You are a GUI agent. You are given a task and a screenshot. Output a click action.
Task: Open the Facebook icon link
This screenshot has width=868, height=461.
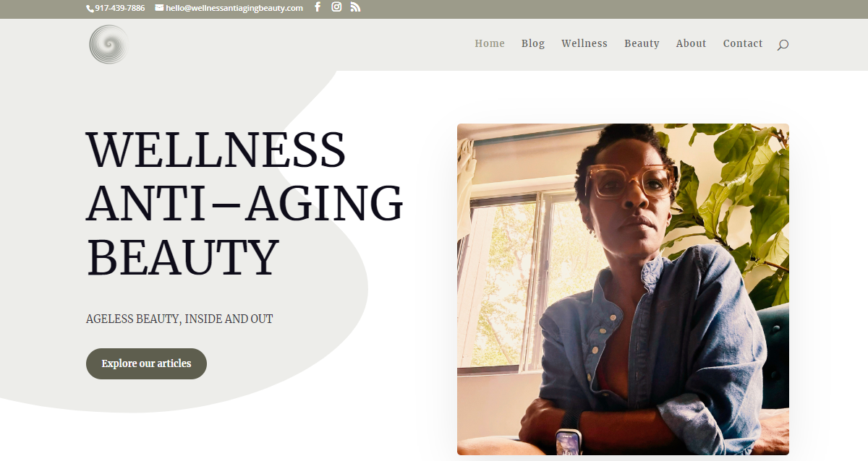318,7
